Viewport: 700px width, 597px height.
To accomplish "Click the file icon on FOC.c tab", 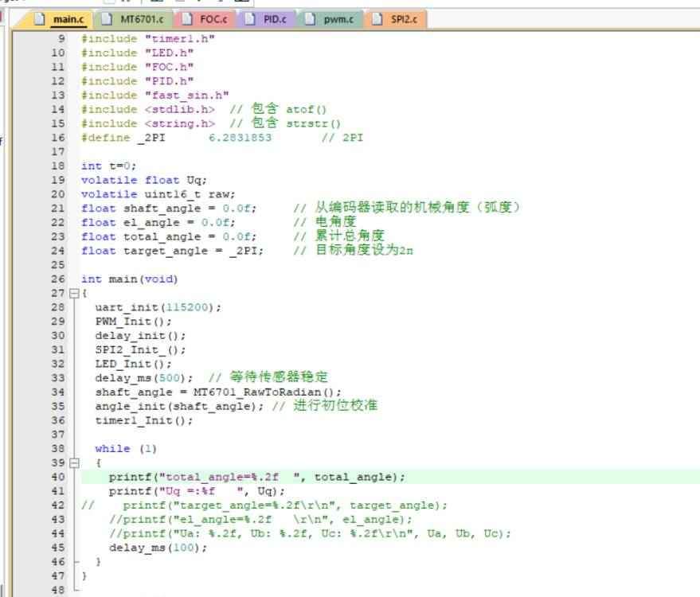I will pyautogui.click(x=186, y=18).
